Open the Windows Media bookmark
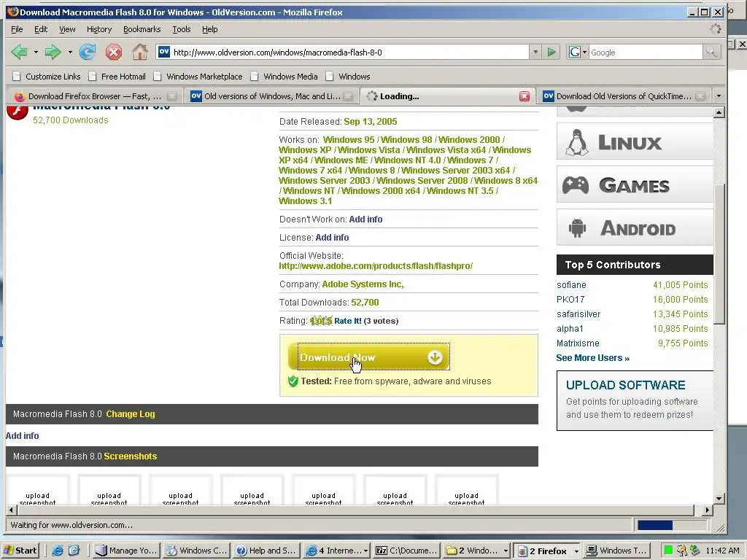Viewport: 747px width, 560px height. coord(285,76)
